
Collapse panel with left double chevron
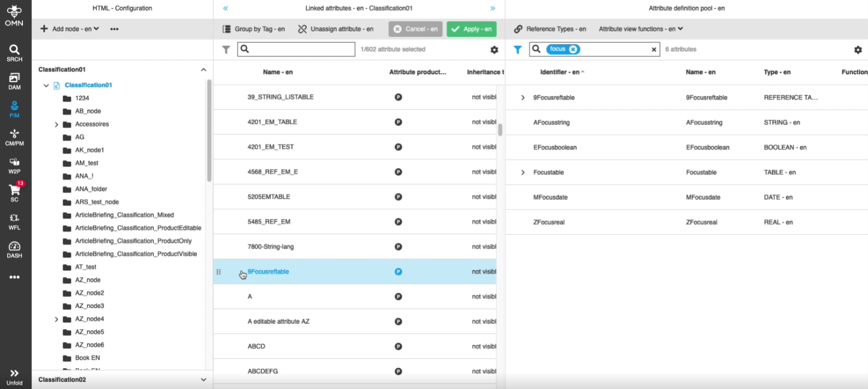click(226, 8)
